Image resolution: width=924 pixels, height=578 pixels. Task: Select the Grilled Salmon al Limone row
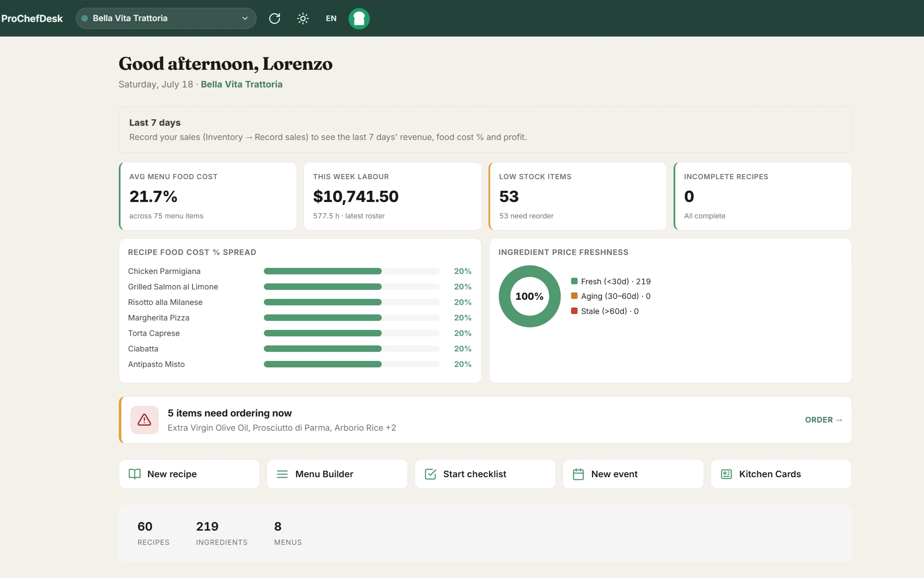[300, 287]
